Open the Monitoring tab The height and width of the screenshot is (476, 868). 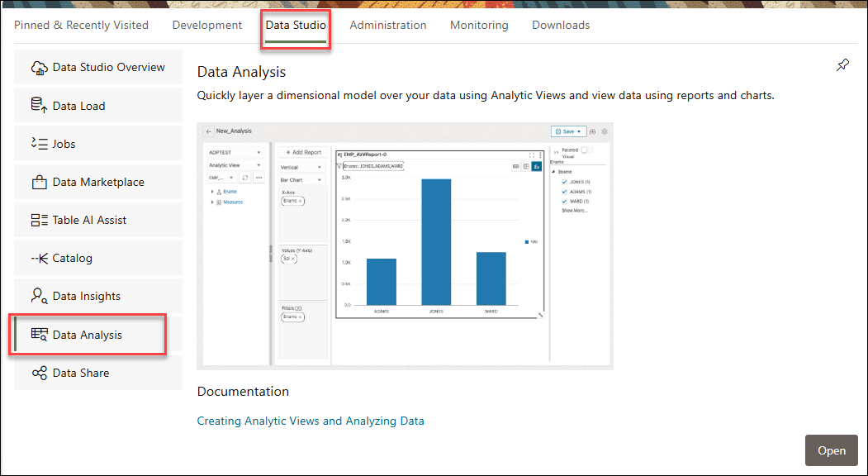click(479, 25)
